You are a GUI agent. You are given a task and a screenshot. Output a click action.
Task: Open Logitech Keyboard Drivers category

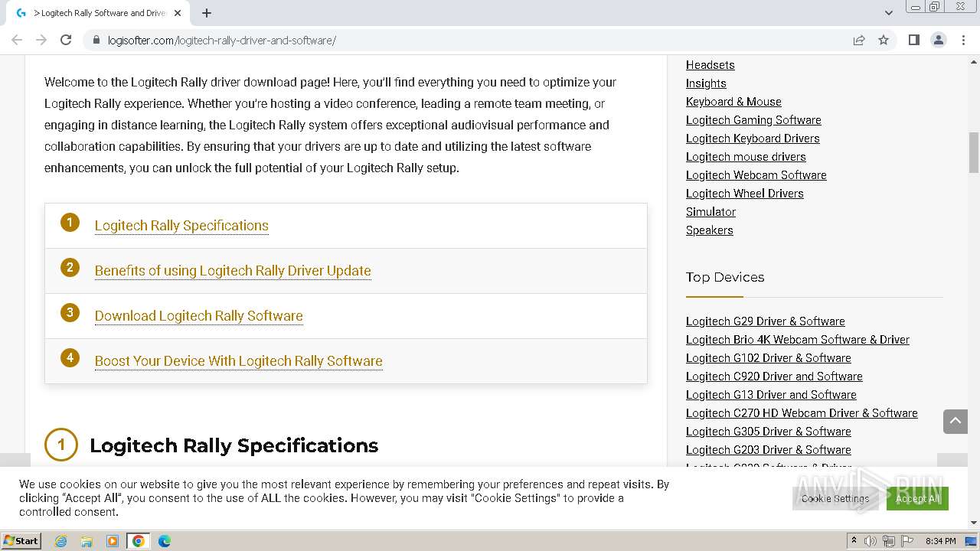[x=753, y=139]
